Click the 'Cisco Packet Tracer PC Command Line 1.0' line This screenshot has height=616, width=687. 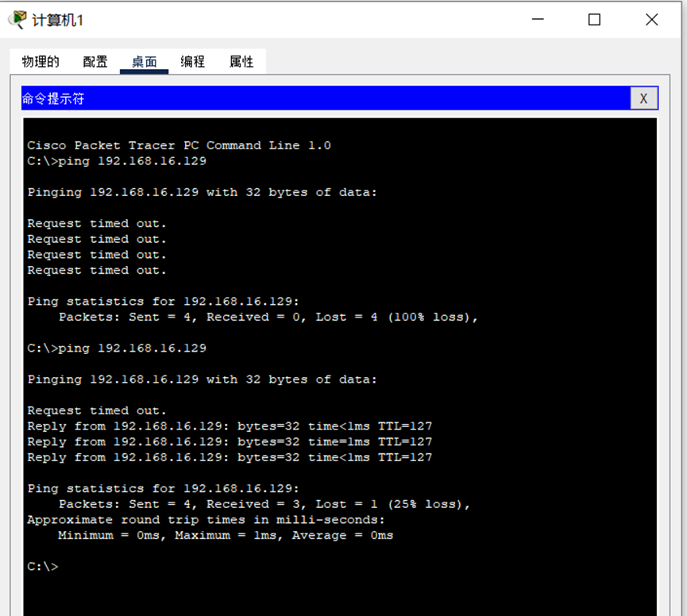pyautogui.click(x=179, y=145)
